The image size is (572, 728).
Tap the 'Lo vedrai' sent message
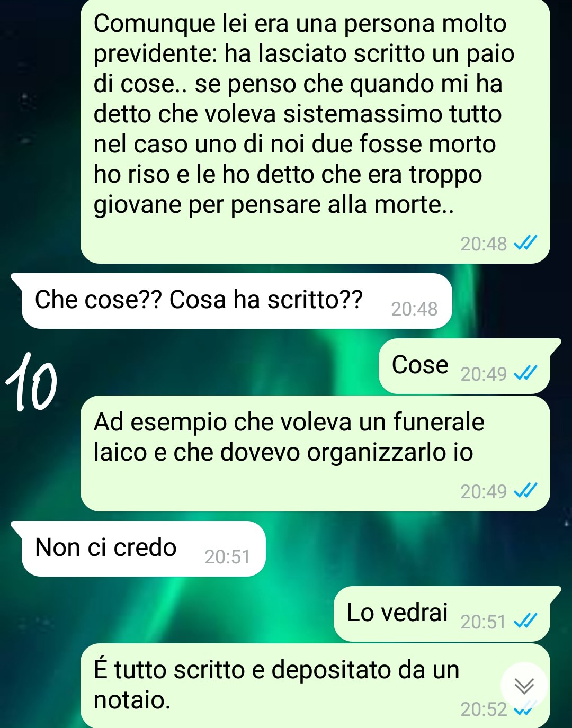446,614
